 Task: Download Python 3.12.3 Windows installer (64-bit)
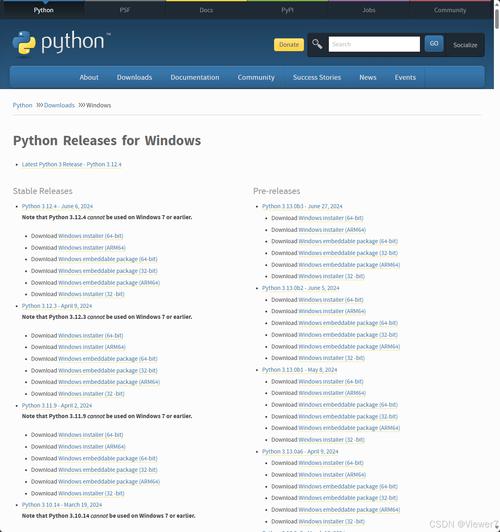(x=91, y=336)
